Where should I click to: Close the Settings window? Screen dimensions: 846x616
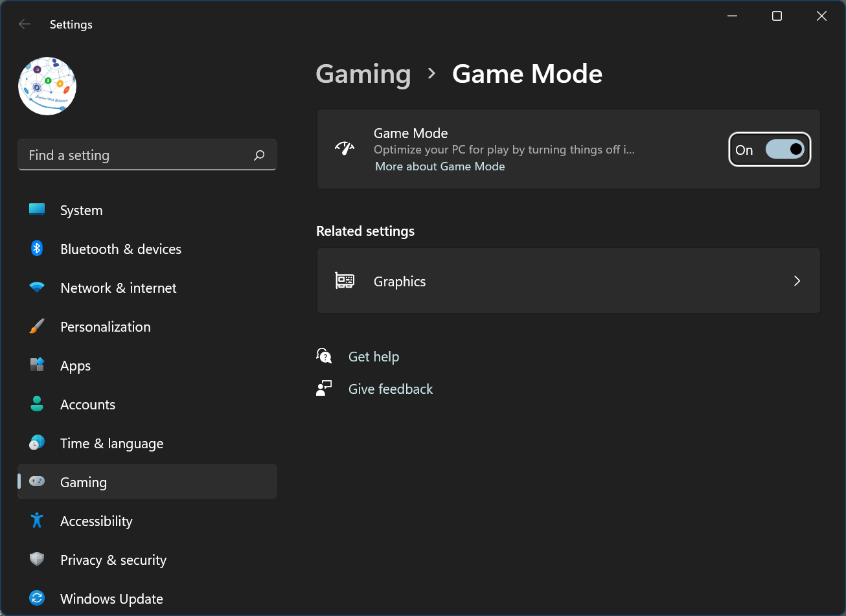821,17
